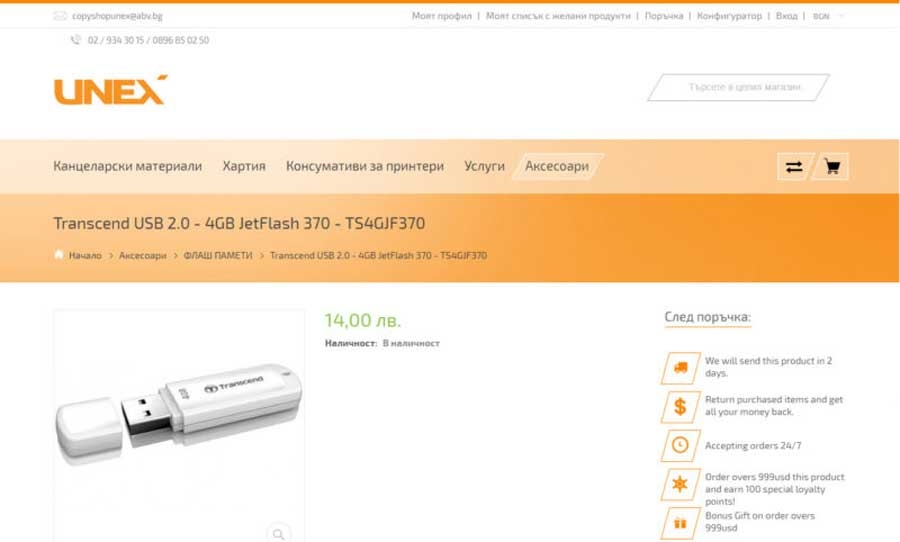The image size is (900, 542).
Task: Click the magnifier zoom icon on product image
Action: pos(278,533)
